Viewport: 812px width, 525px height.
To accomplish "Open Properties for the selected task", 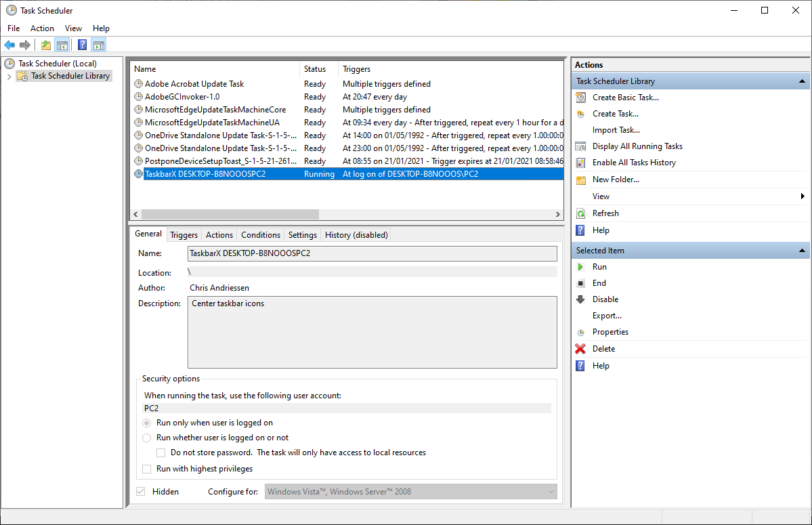I will (x=610, y=332).
